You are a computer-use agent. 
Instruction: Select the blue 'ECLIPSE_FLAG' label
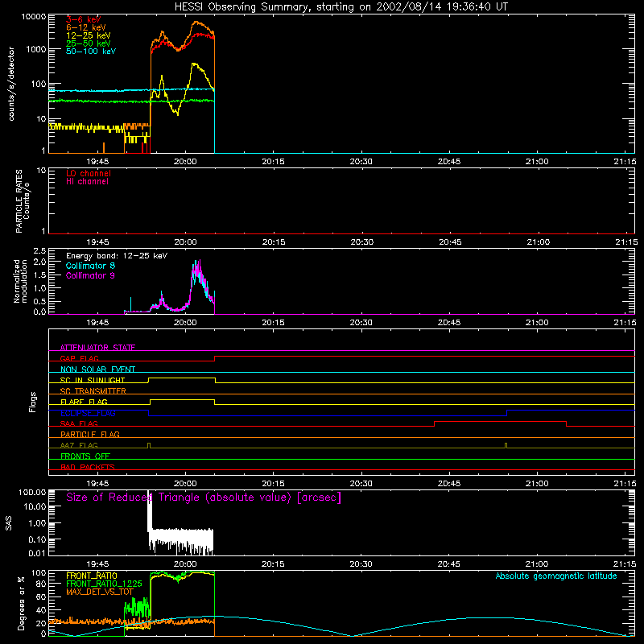[x=88, y=413]
